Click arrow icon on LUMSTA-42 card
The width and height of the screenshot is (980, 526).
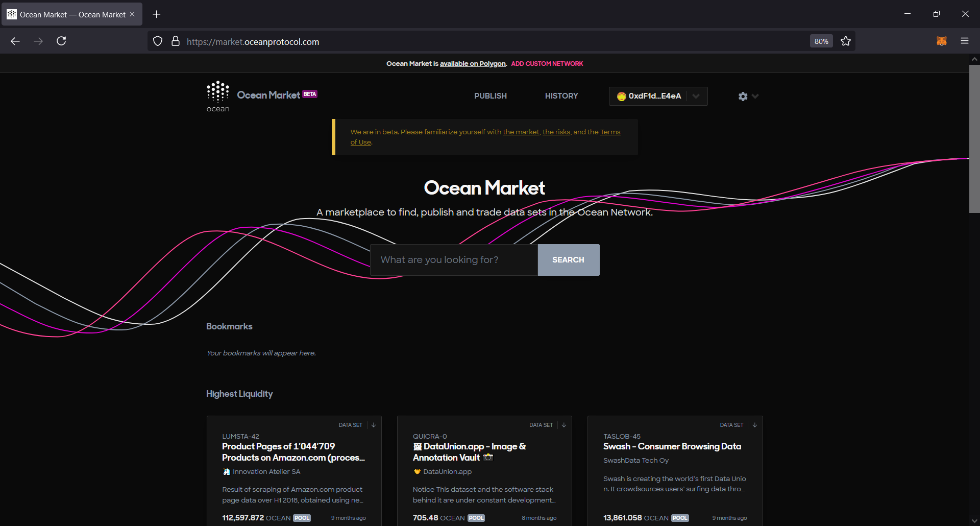374,425
